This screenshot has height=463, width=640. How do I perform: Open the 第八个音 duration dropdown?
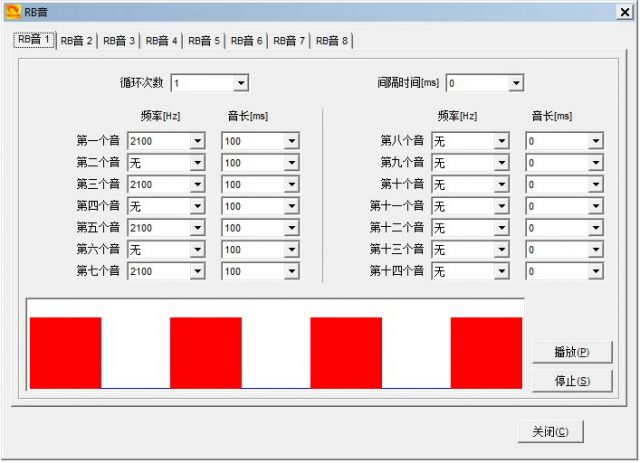pyautogui.click(x=596, y=141)
